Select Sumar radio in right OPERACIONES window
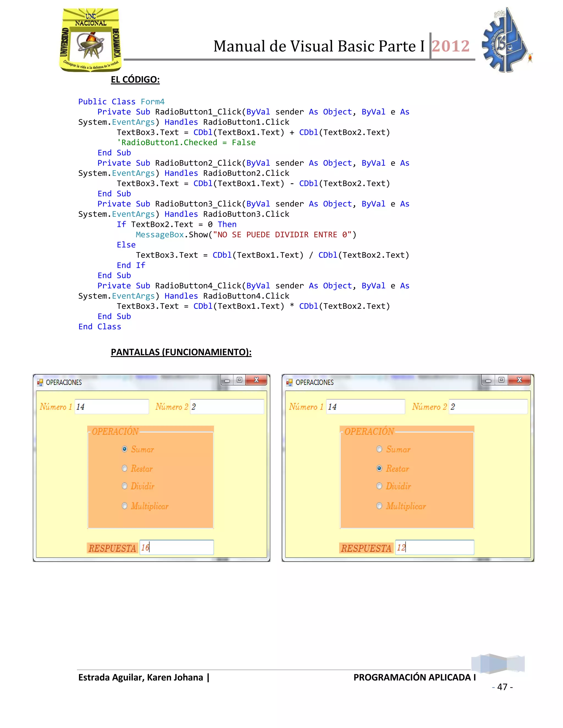The width and height of the screenshot is (563, 728). click(379, 449)
